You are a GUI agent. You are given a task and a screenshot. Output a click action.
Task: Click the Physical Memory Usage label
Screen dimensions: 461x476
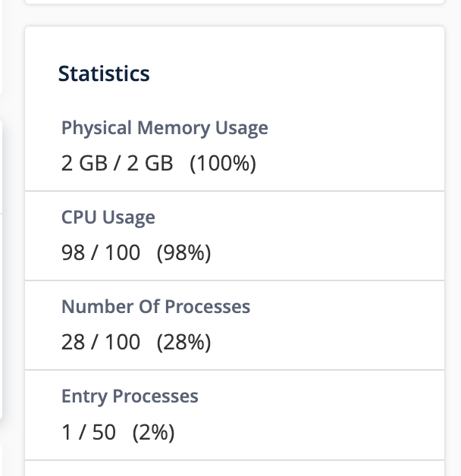tap(165, 127)
